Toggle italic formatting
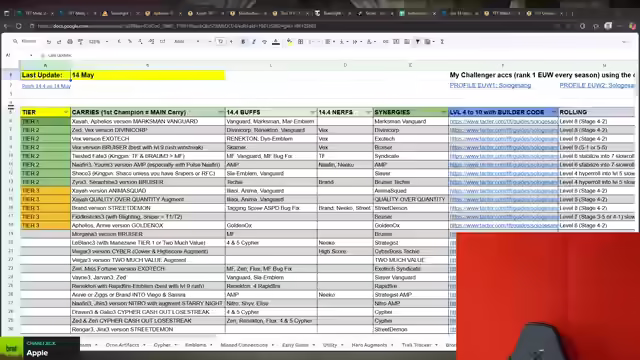 254,42
